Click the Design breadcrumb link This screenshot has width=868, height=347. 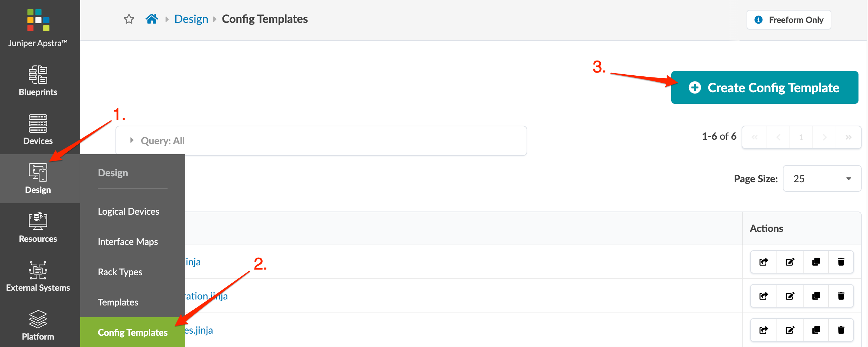[x=191, y=19]
